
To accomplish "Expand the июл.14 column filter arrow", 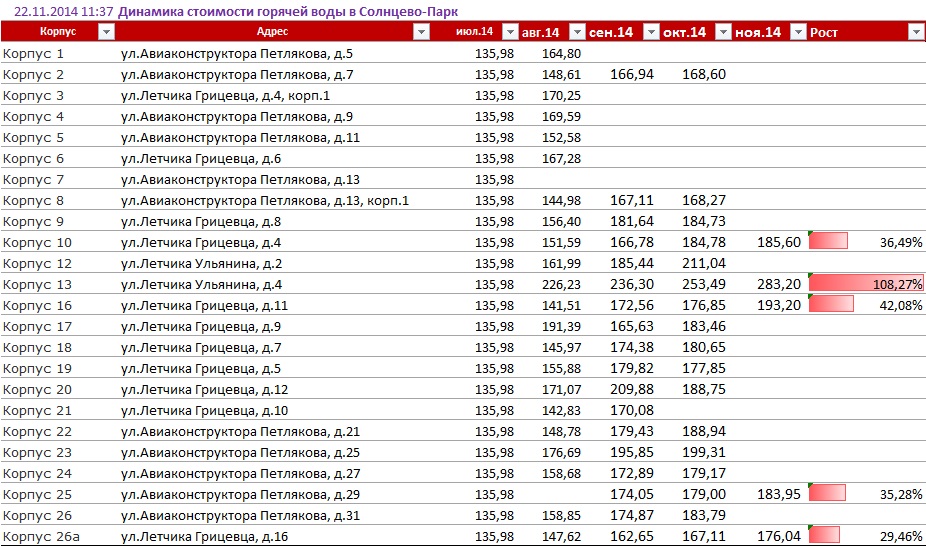I will click(x=510, y=32).
